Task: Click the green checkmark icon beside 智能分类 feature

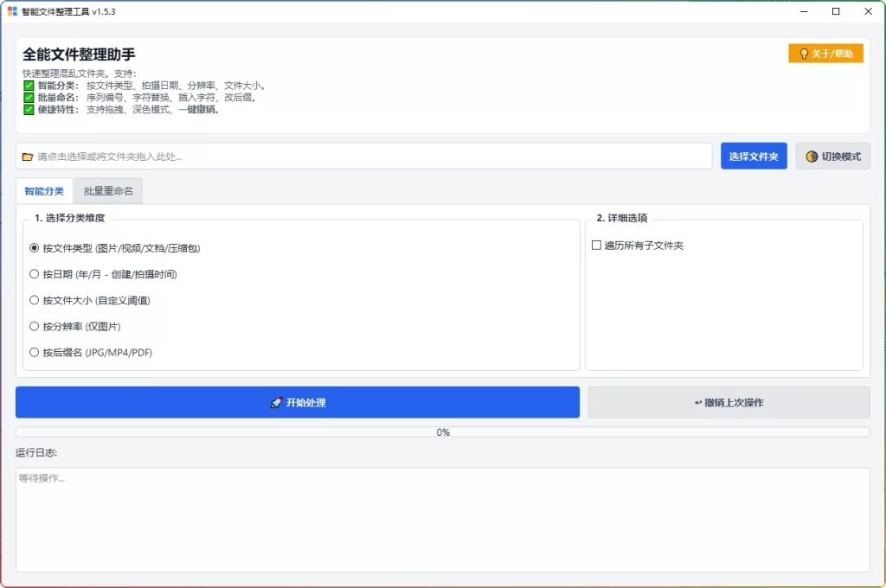Action: (x=29, y=85)
